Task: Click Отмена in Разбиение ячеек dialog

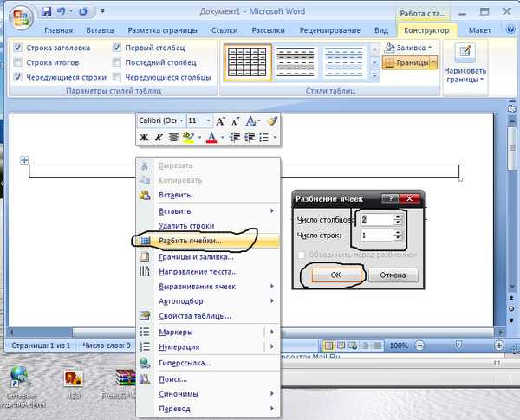Action: (x=393, y=275)
